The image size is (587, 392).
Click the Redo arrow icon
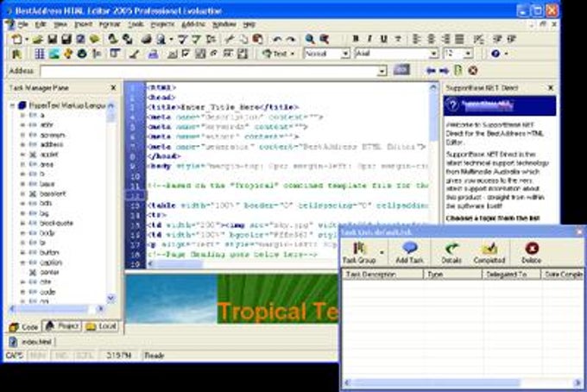[291, 39]
